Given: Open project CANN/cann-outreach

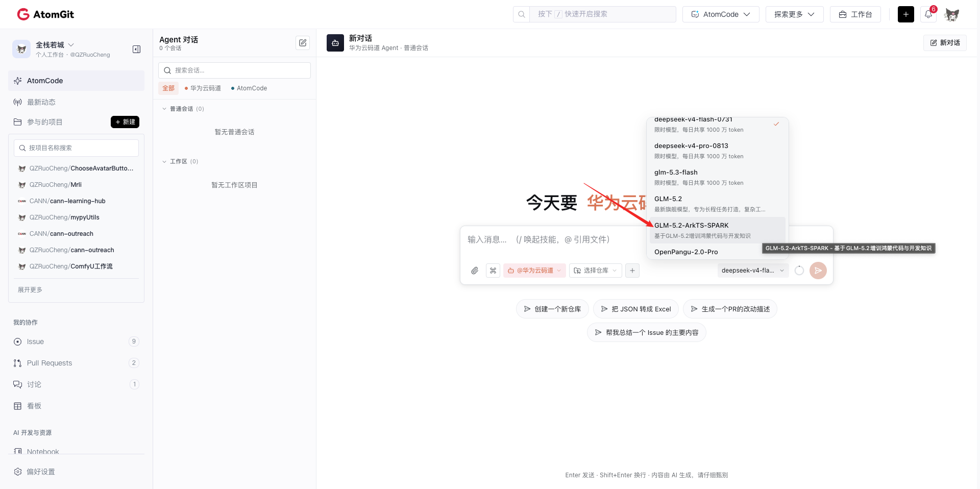Looking at the screenshot, I should [76, 234].
